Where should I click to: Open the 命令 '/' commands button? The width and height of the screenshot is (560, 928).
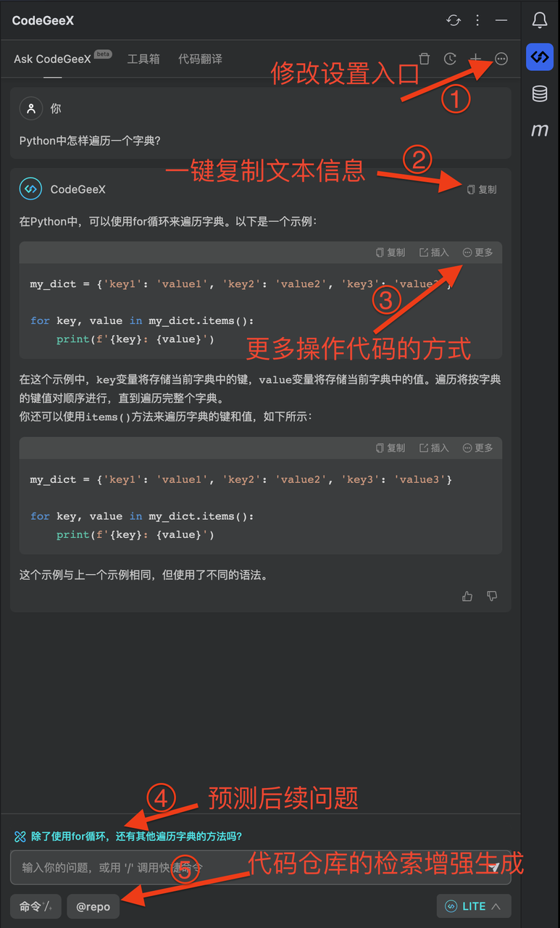coord(36,906)
